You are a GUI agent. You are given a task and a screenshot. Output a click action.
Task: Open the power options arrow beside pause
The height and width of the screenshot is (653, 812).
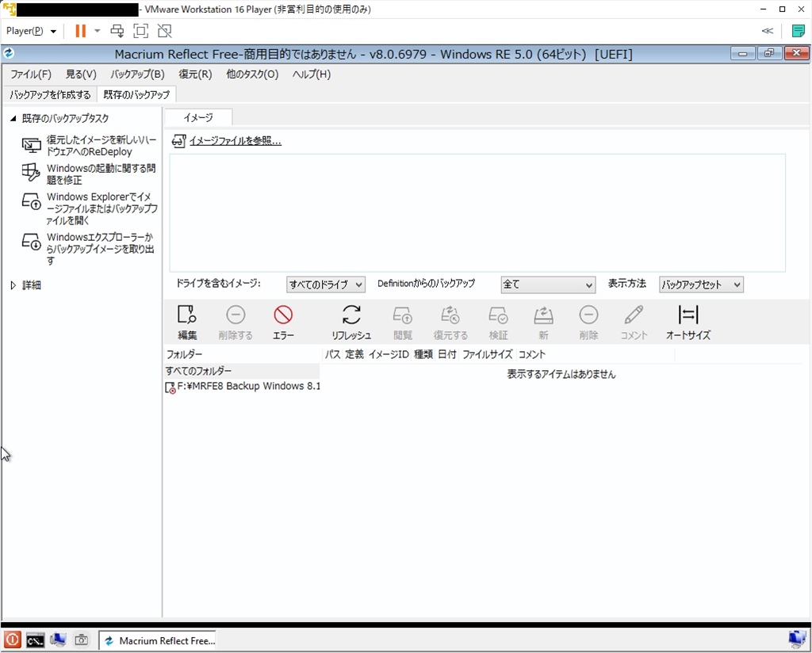97,31
